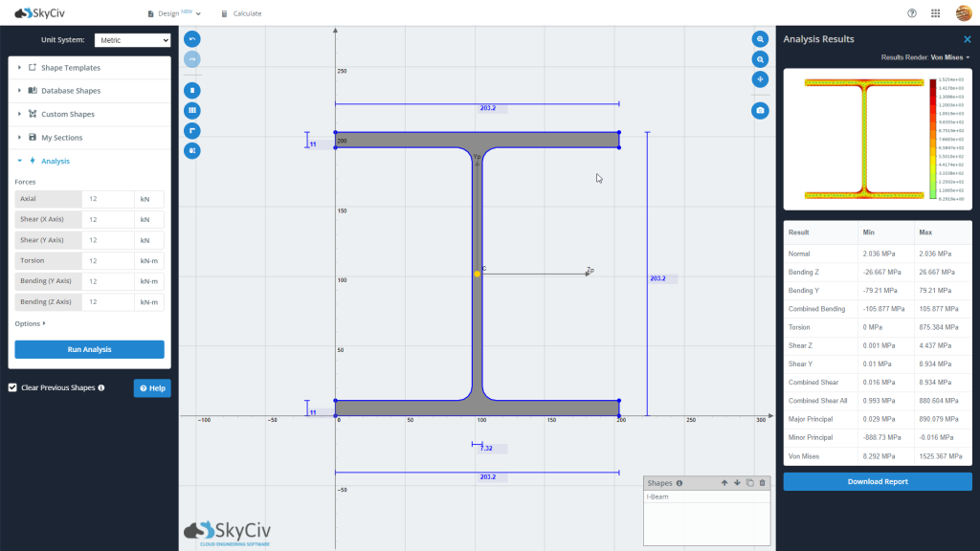Expand the Options disclosure arrow

(30, 323)
